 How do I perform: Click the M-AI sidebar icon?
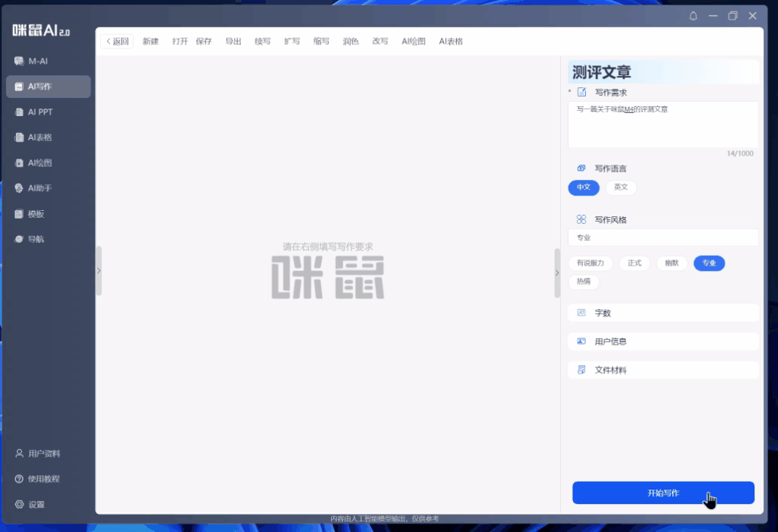pyautogui.click(x=20, y=61)
